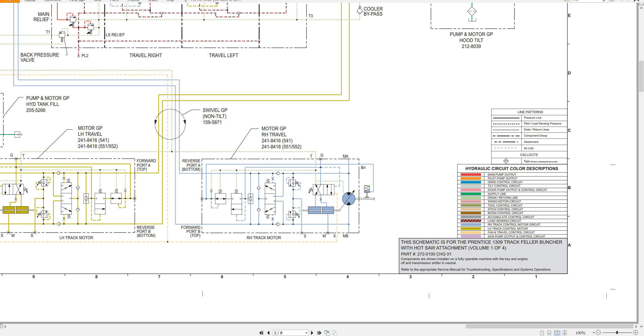This screenshot has height=336, width=644.
Task: Click the REVERSE PORT B (BOTTOM) label
Action: pyautogui.click(x=146, y=231)
